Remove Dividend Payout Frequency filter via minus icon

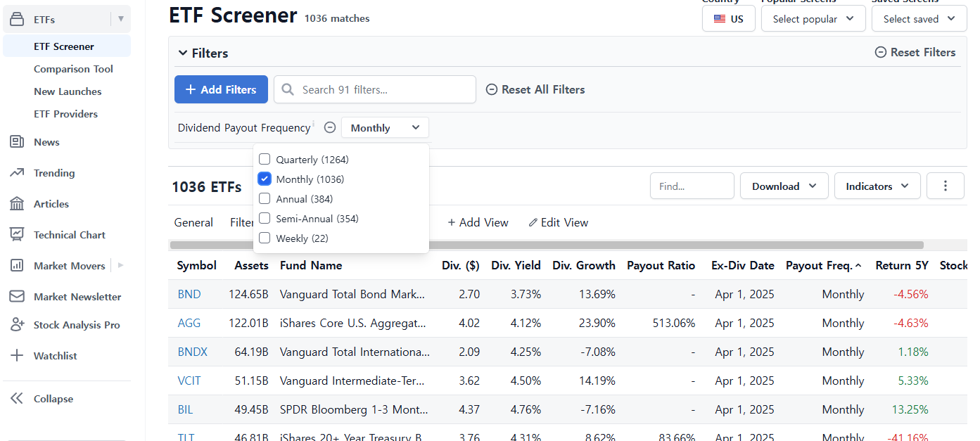(330, 127)
